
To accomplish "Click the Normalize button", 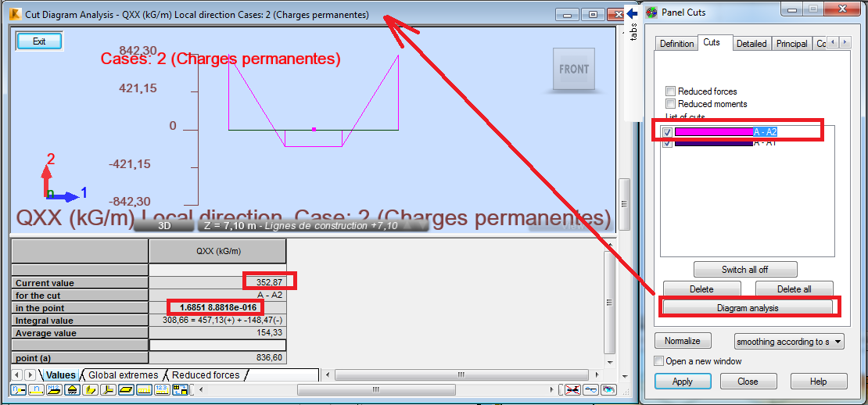I will (x=683, y=341).
